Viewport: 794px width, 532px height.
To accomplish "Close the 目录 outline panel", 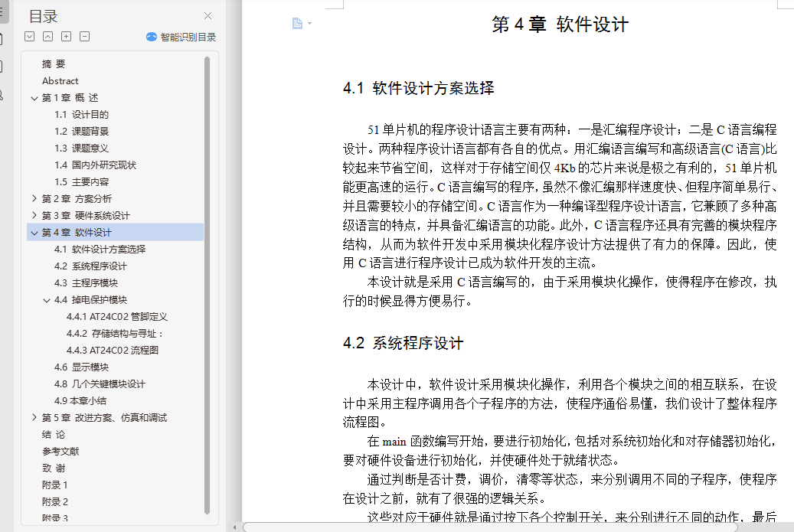I will tap(207, 15).
